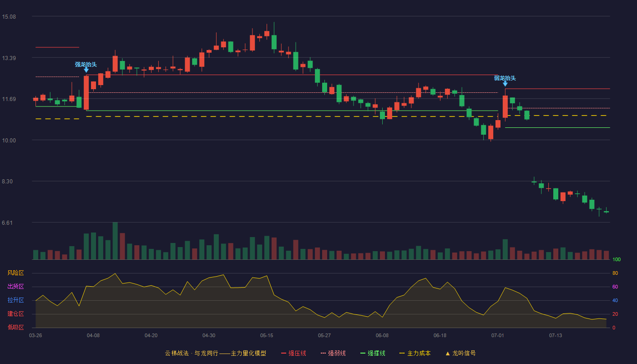This screenshot has width=637, height=364.
Task: Click the blue arrow under 强龙抬头
Action: point(86,70)
